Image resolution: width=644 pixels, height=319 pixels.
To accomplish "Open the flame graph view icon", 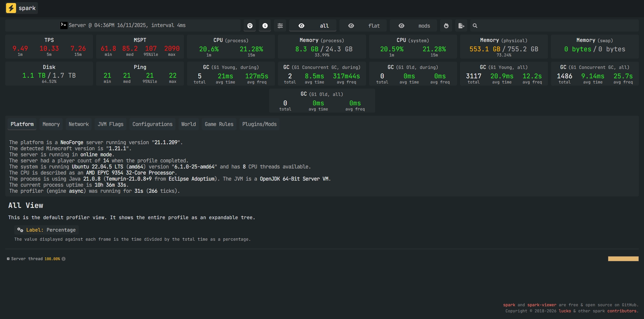I will 446,26.
